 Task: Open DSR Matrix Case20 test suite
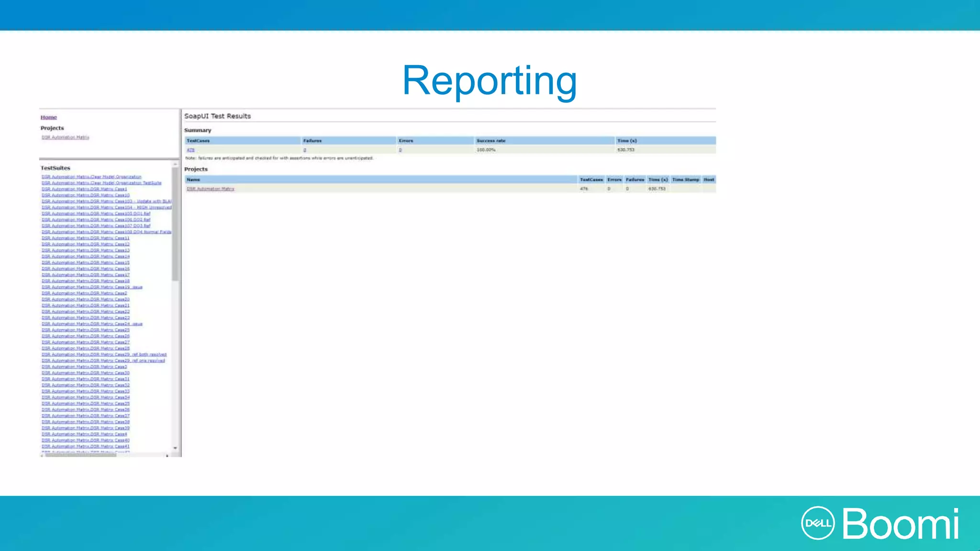point(85,299)
